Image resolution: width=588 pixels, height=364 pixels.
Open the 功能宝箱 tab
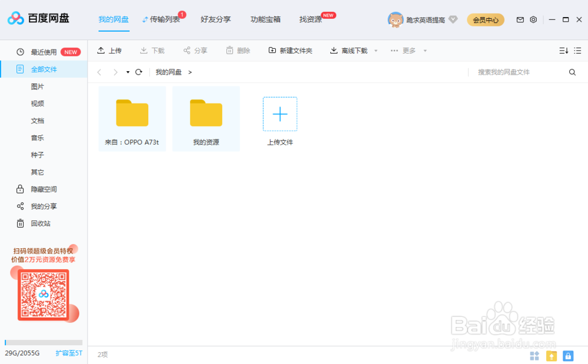[x=266, y=19]
